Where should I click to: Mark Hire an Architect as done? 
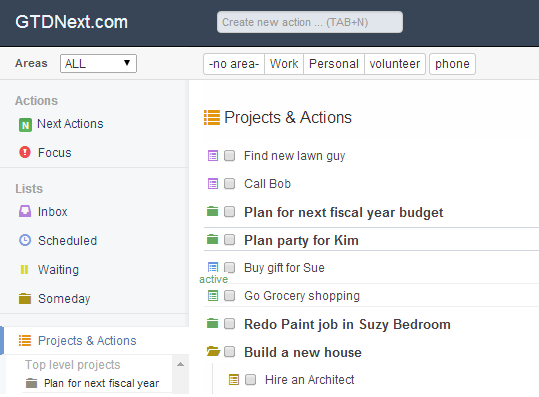pyautogui.click(x=250, y=379)
